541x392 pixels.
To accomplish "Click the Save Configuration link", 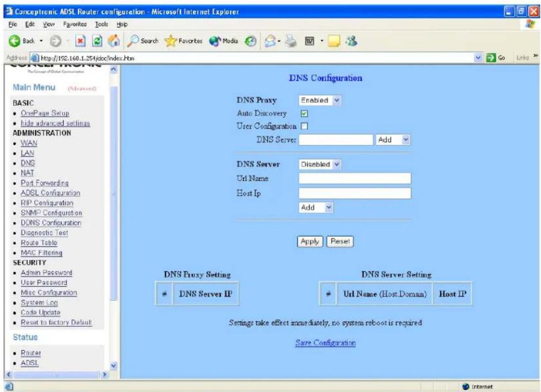I will (325, 343).
